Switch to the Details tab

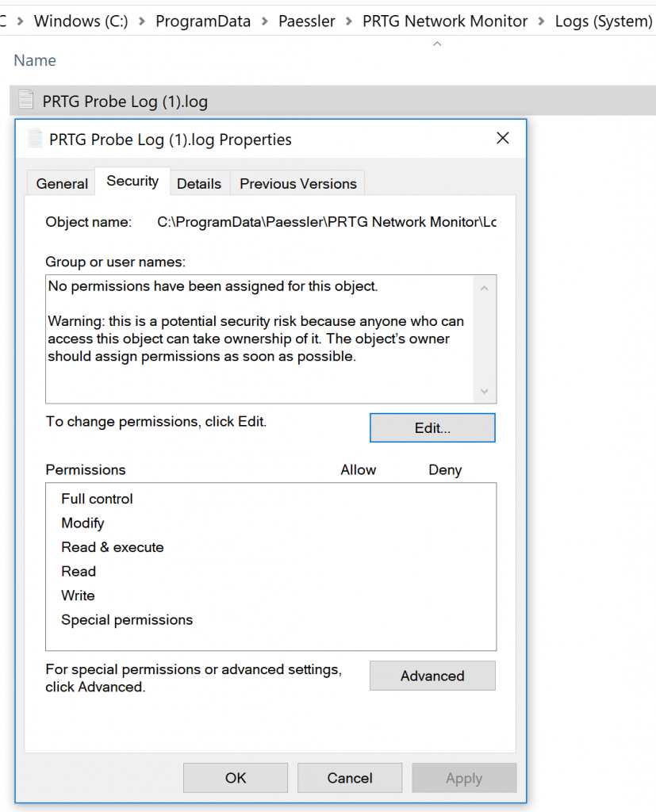click(199, 183)
